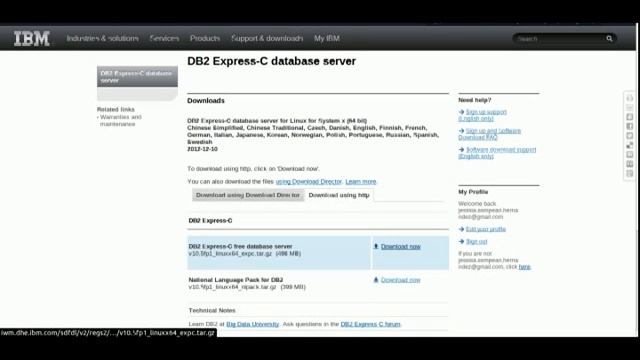Click the search magnifier icon
Viewport: 640px width, 360px height.
pyautogui.click(x=609, y=39)
